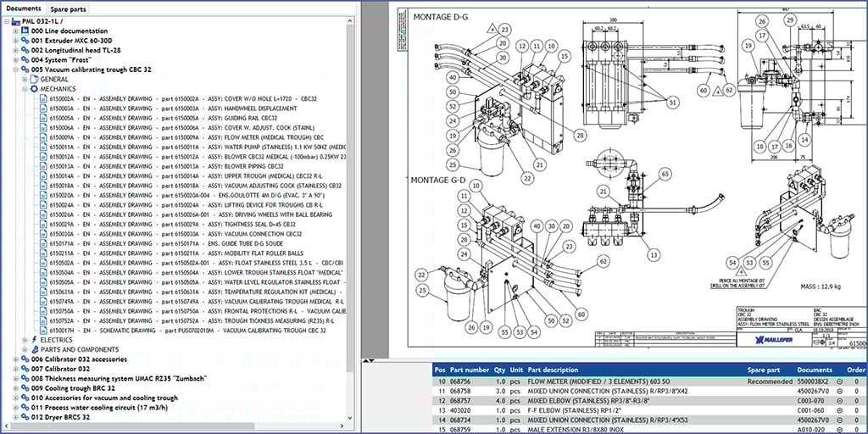Expand 004 System "Frost" node

(16, 60)
